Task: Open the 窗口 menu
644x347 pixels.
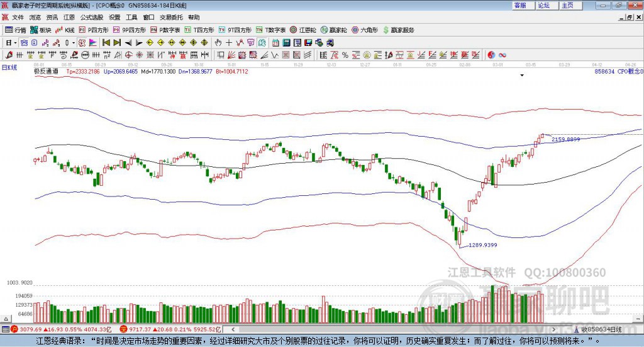Action: [x=148, y=17]
